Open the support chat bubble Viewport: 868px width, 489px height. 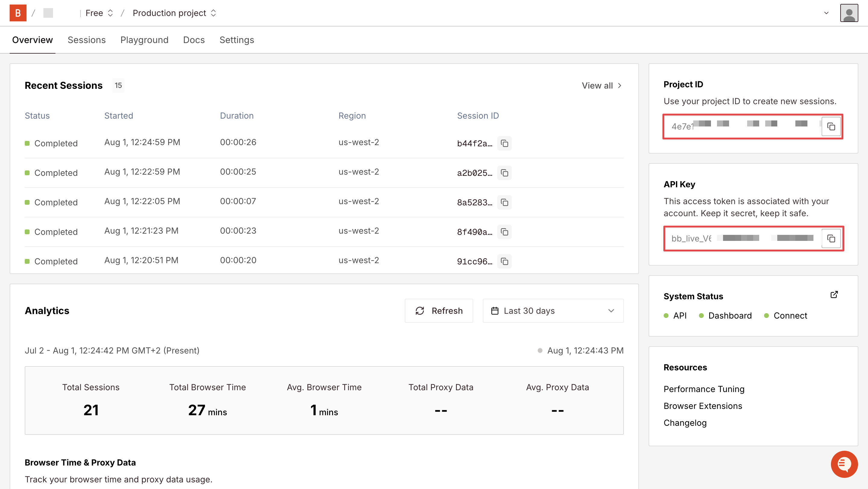(x=844, y=464)
